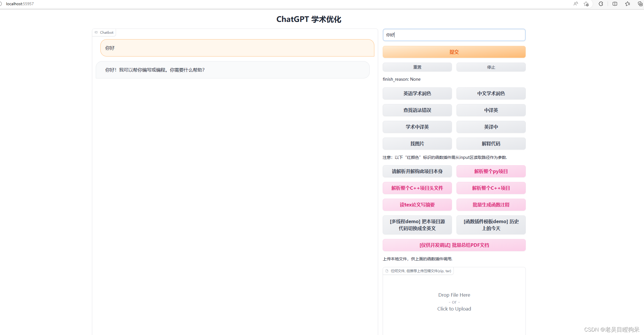Click the Click to Upload text
The image size is (644, 335).
tap(454, 309)
